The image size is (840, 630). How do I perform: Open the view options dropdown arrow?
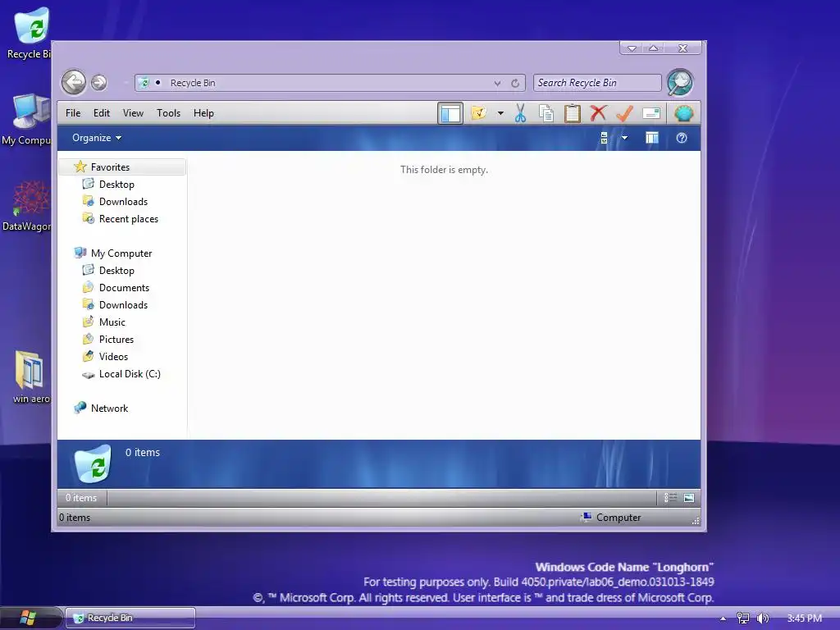pyautogui.click(x=624, y=138)
